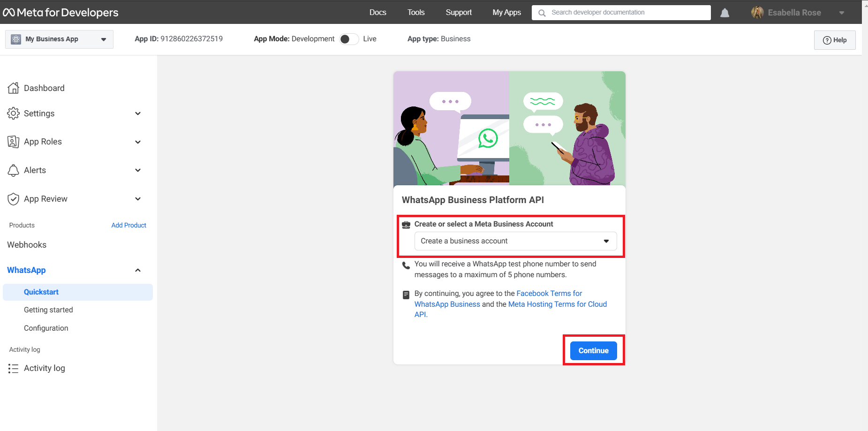868x431 pixels.
Task: Click the Meta for Developers logo
Action: (x=60, y=13)
